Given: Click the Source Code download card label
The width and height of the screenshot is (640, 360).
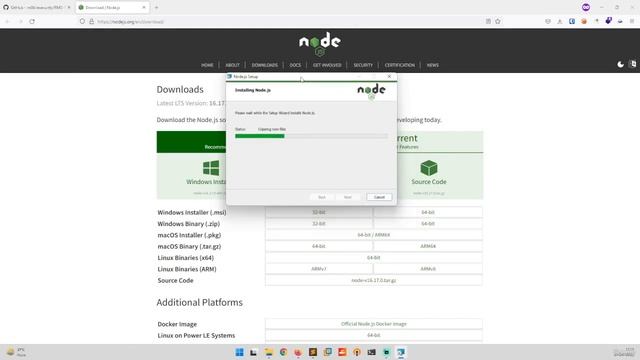Looking at the screenshot, I should coord(429,182).
